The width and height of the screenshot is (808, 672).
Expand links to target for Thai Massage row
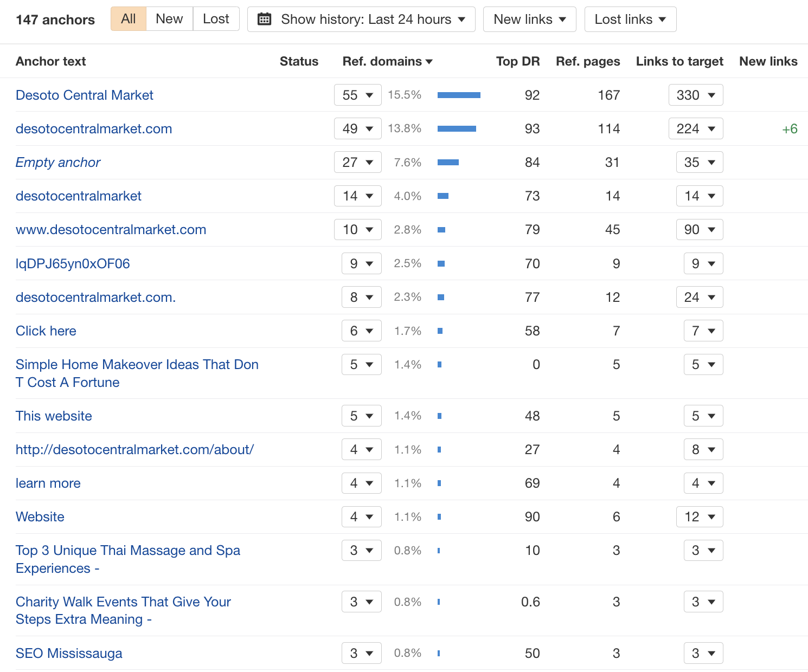703,551
